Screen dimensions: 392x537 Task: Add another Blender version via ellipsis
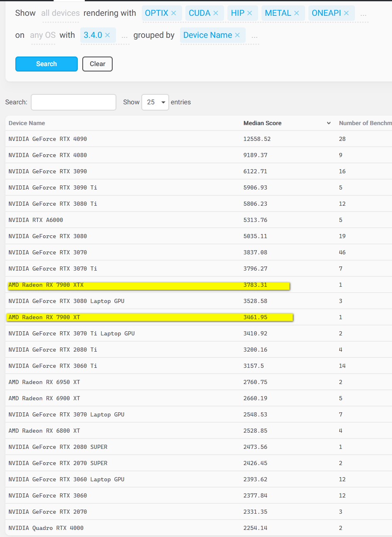click(x=125, y=36)
